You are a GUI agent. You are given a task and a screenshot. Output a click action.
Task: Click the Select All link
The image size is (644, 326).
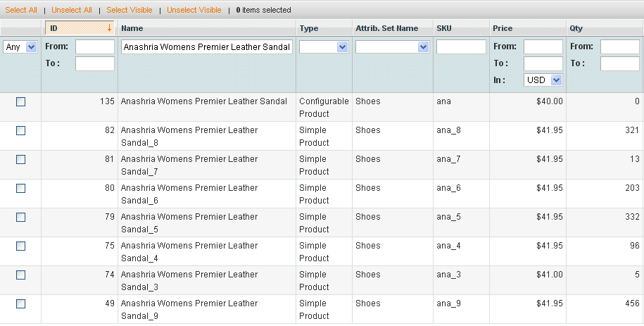point(21,10)
